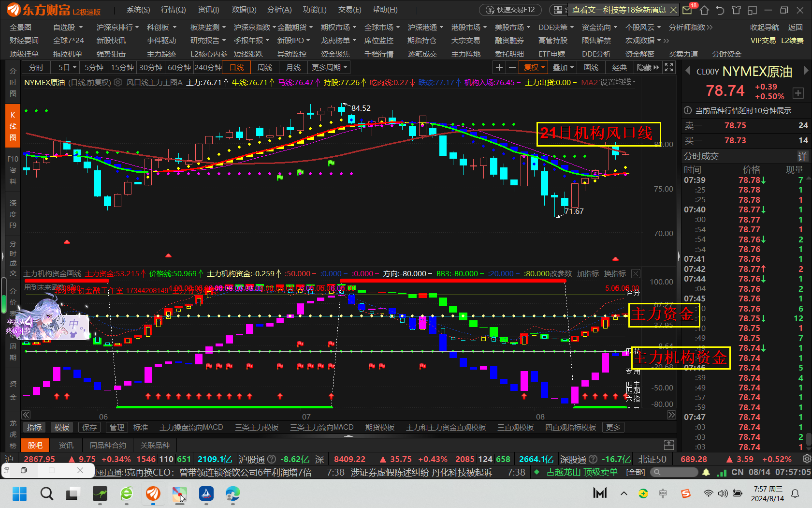
Task: Click 快速交易F12 button
Action: (x=511, y=10)
